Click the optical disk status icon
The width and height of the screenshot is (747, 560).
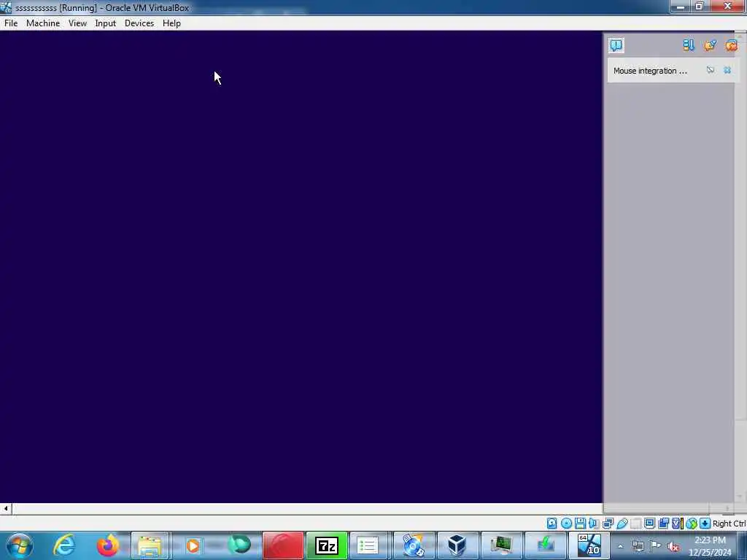pyautogui.click(x=566, y=524)
